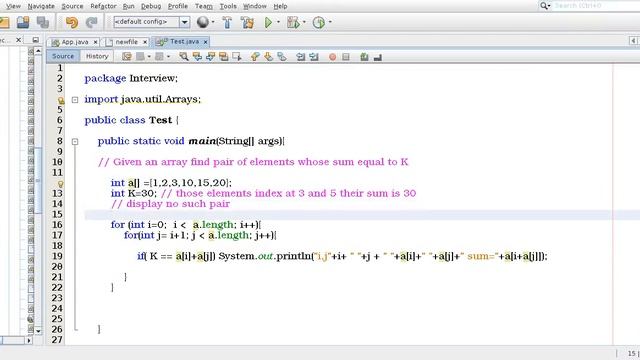
Task: Open the Tools menu
Action: tap(228, 6)
